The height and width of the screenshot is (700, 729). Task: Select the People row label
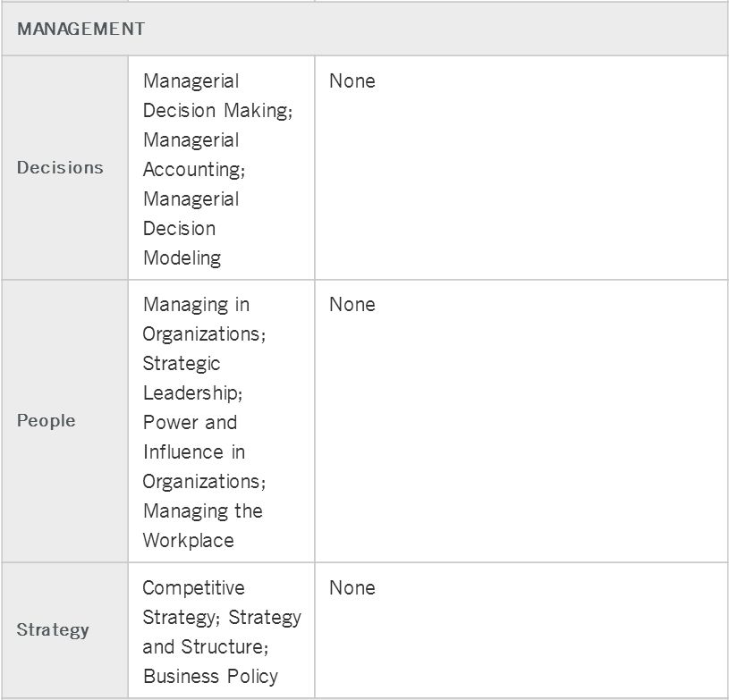click(x=47, y=420)
